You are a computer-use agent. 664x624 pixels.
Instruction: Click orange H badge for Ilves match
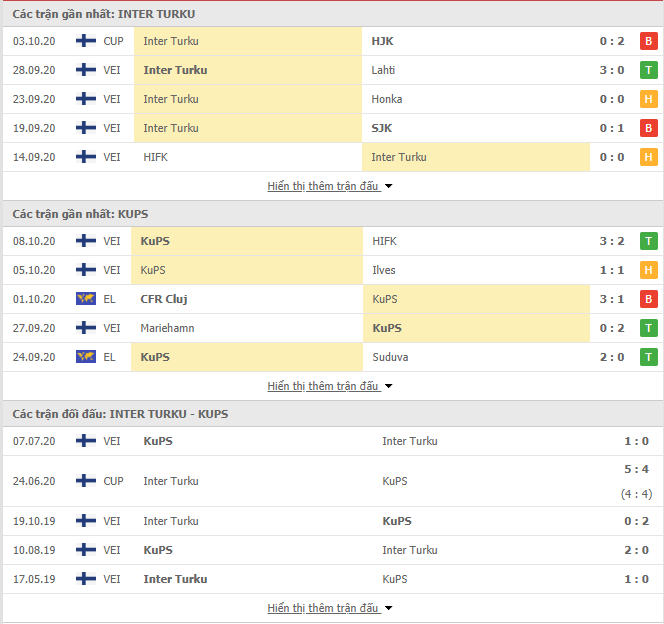point(648,270)
